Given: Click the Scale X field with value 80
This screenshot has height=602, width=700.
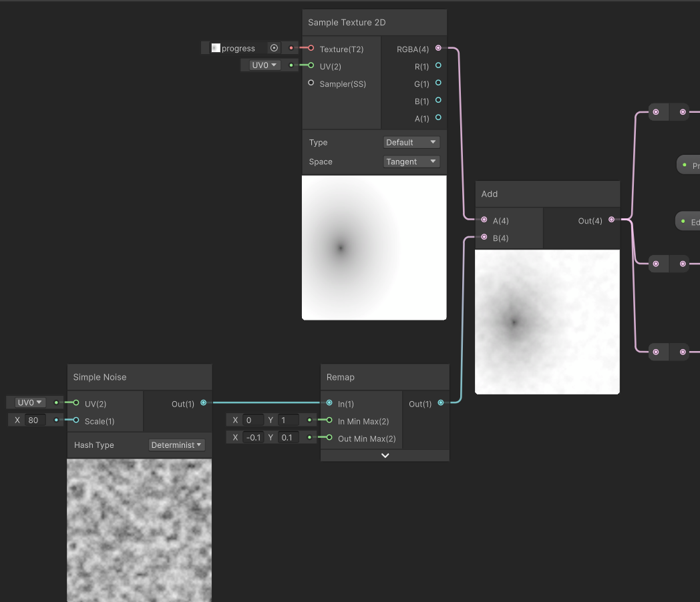Looking at the screenshot, I should (x=35, y=420).
